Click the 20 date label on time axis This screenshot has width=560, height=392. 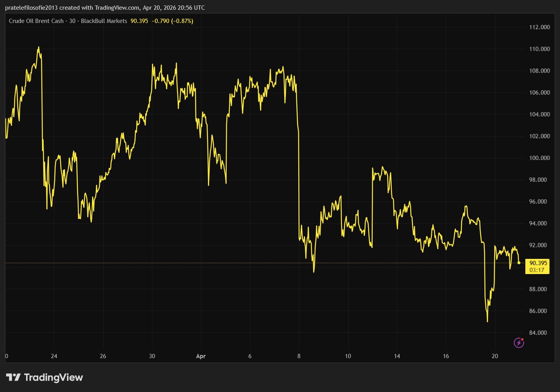pos(495,356)
